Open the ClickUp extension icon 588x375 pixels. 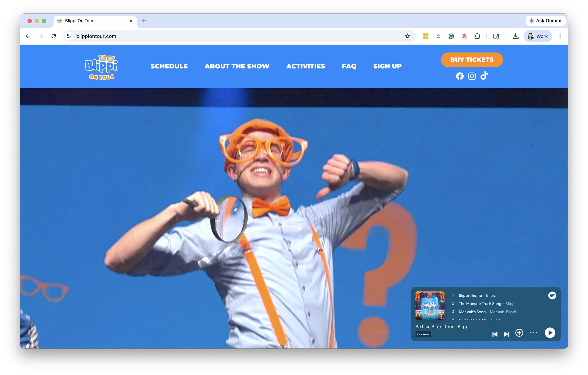click(x=438, y=36)
